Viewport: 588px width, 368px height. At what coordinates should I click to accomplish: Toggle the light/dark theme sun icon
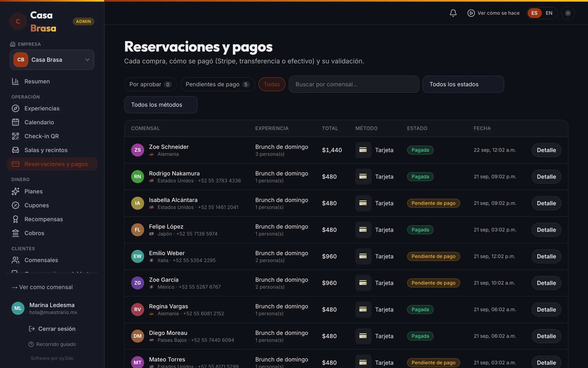coord(568,13)
